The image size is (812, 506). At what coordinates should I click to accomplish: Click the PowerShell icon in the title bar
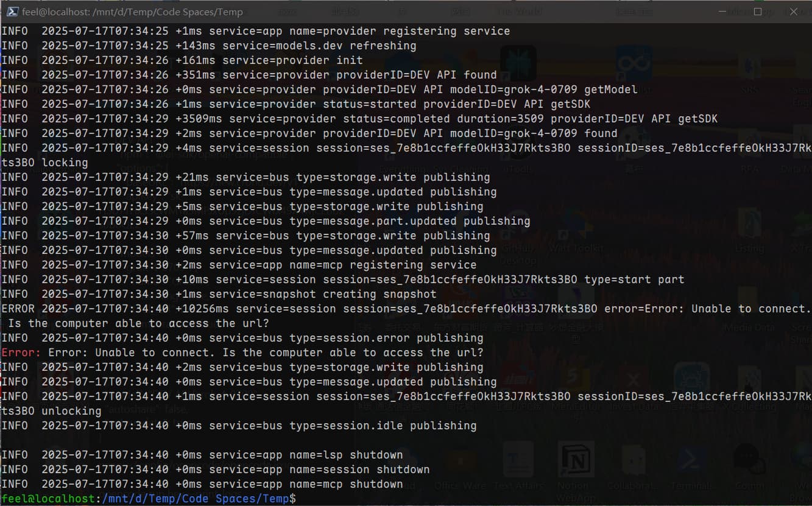[12, 12]
